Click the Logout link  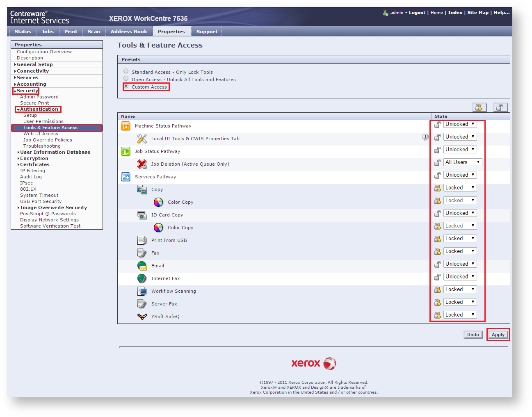417,13
